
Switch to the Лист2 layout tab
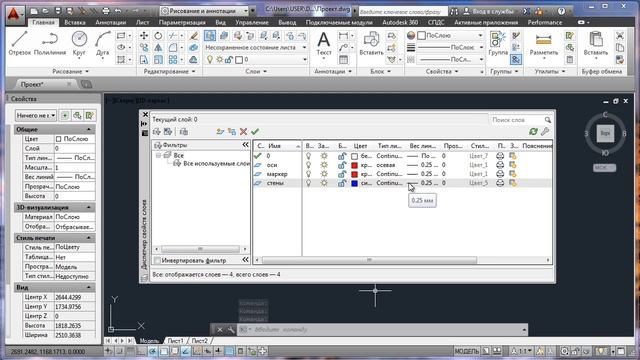click(200, 340)
